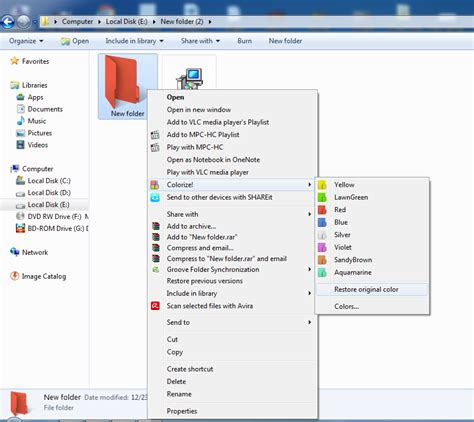
Task: Click the Play with MPC-HC icon
Action: point(155,147)
